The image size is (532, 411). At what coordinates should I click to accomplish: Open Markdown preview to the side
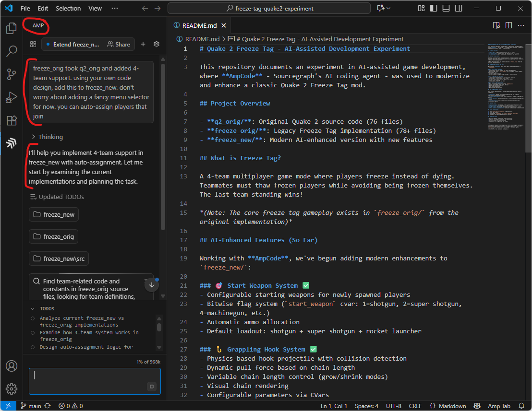click(x=496, y=25)
